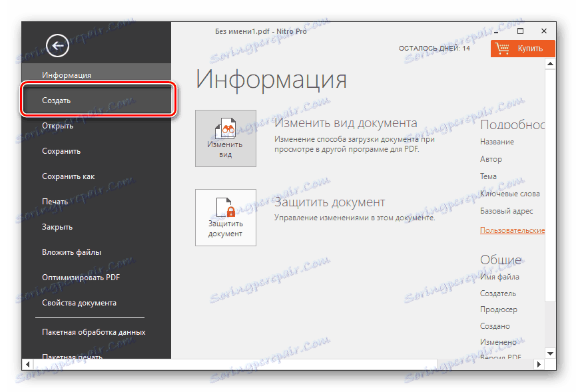Click the Ключевые слова property label
The width and height of the screenshot is (578, 392).
[x=510, y=194]
